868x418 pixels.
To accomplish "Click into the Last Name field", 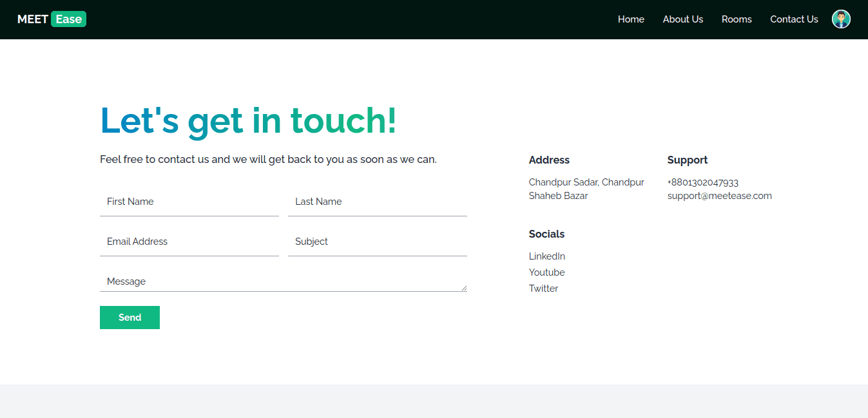I will point(377,202).
